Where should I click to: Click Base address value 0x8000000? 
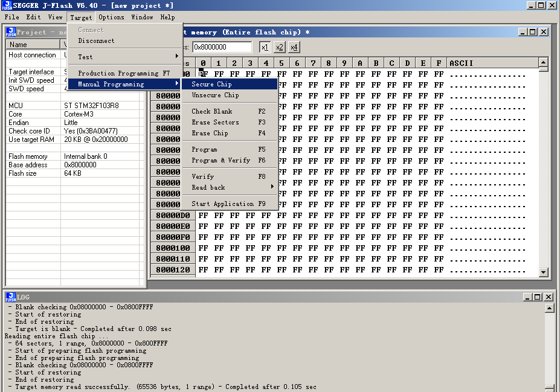[80, 165]
